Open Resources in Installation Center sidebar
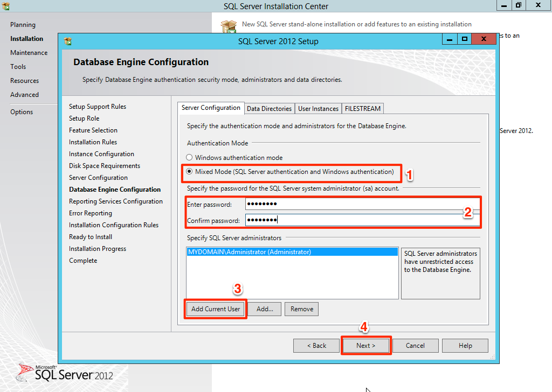 (x=25, y=81)
